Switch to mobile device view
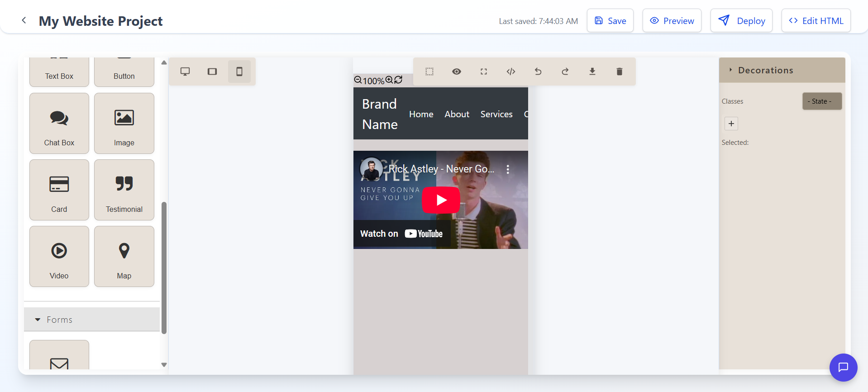868x392 pixels. click(x=239, y=72)
